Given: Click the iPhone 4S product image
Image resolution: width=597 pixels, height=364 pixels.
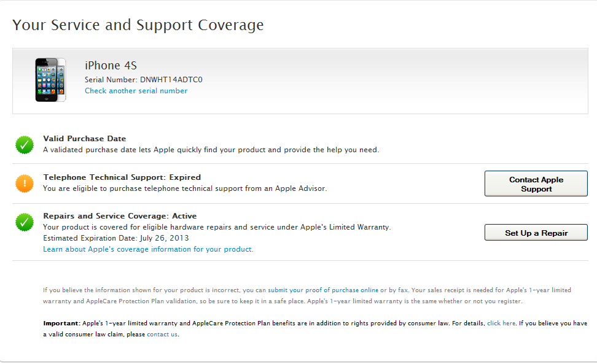Looking at the screenshot, I should coord(50,80).
